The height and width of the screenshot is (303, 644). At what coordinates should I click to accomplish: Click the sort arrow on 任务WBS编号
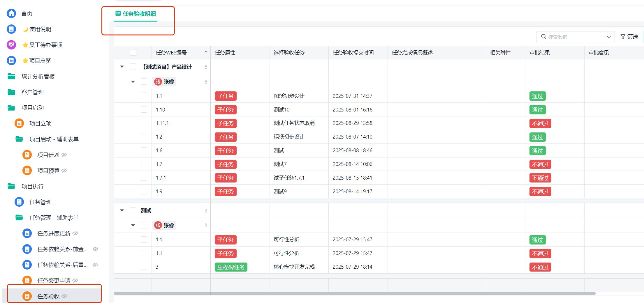click(206, 53)
